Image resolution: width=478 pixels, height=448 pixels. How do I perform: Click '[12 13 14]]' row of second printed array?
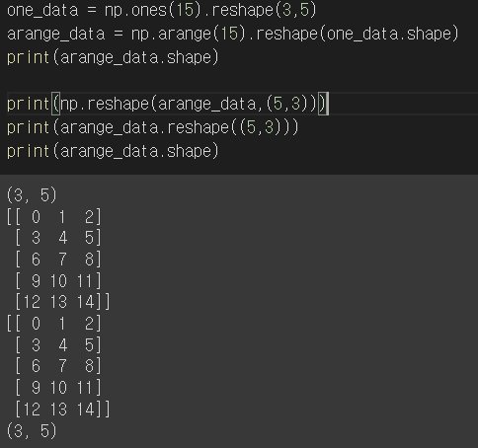pyautogui.click(x=62, y=409)
